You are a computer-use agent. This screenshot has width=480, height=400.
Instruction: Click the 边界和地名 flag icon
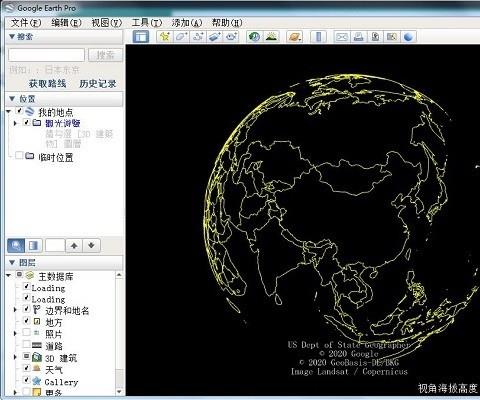37,310
